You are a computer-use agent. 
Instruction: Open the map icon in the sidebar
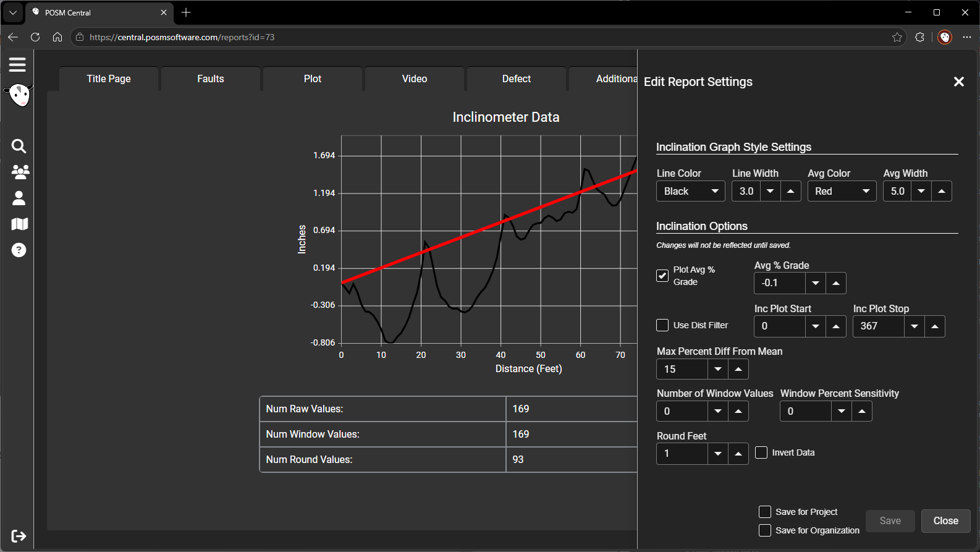coord(19,224)
